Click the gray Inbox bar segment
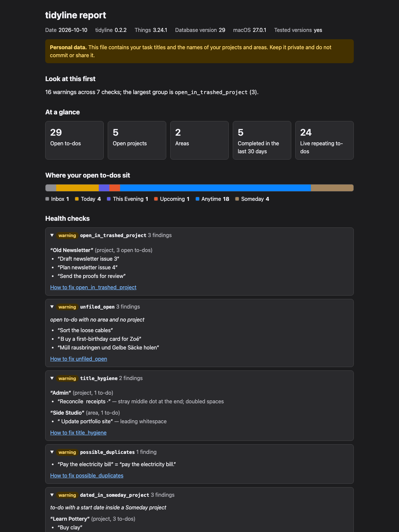Screen dimensions: 399x532 51,188
